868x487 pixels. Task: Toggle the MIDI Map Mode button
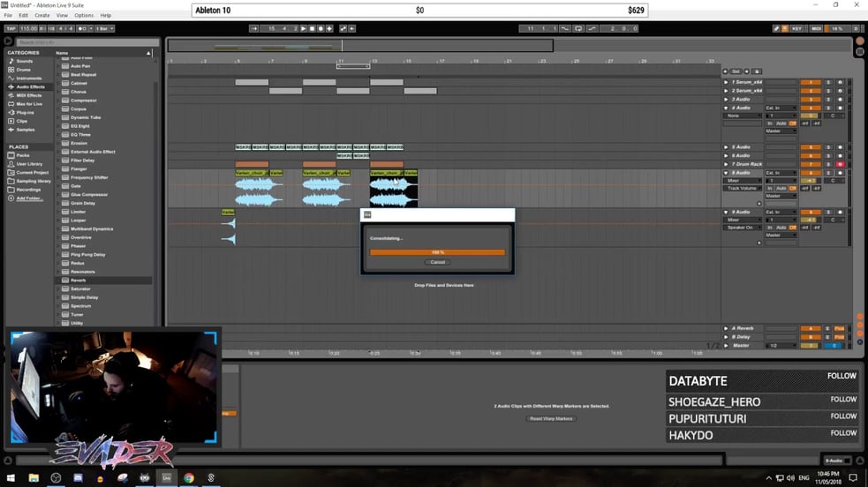pyautogui.click(x=816, y=28)
